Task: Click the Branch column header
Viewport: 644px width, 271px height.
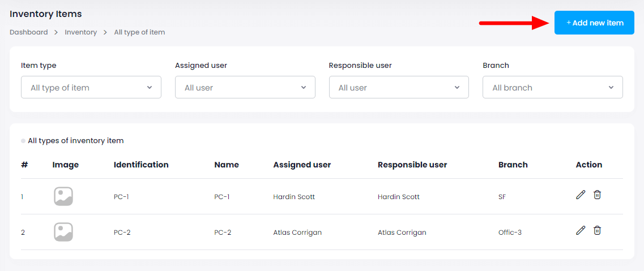Action: coord(513,165)
